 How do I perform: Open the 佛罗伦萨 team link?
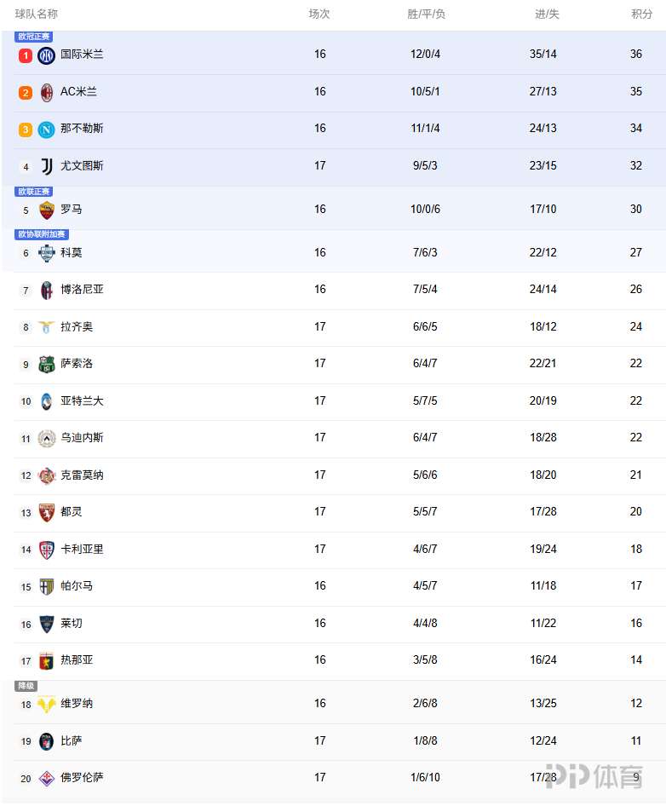point(82,778)
